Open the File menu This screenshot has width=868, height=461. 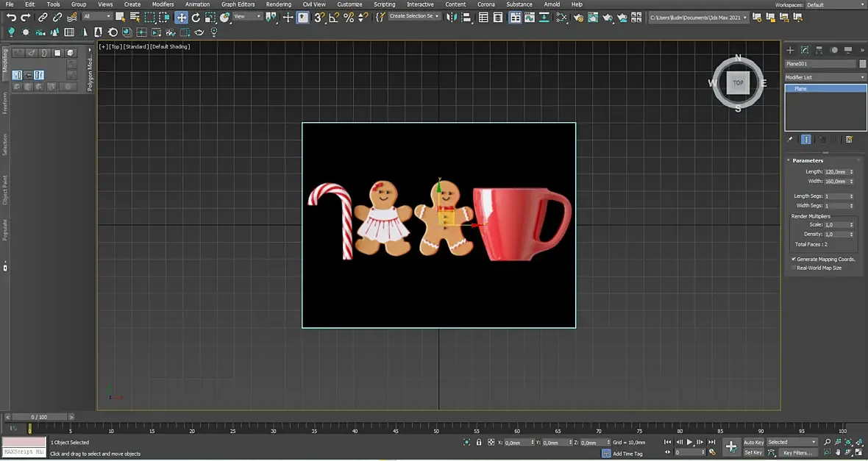pos(10,4)
